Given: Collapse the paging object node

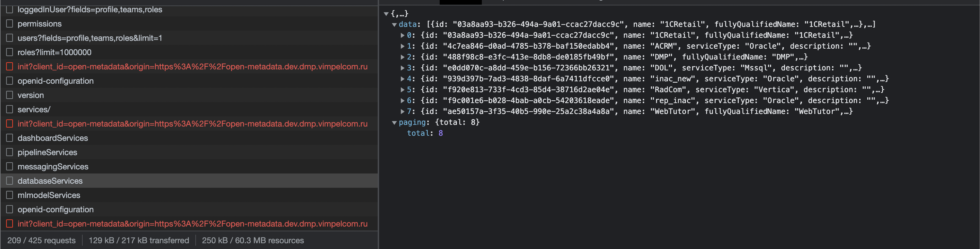Looking at the screenshot, I should pyautogui.click(x=394, y=123).
